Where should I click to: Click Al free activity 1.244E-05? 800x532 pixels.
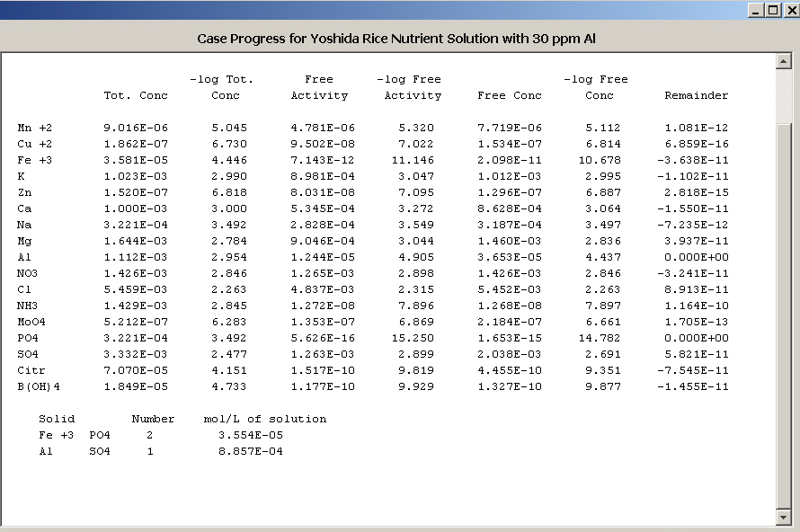(x=323, y=257)
